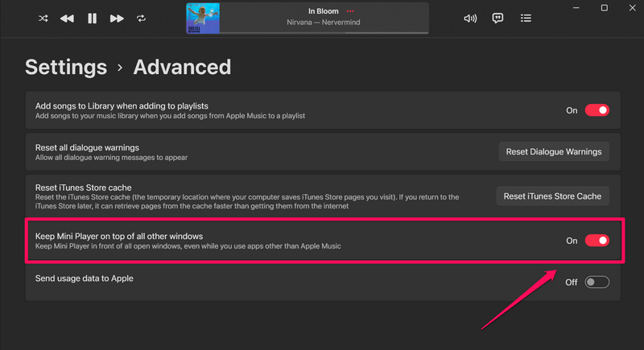Click the Advanced breadcrumb heading

pos(182,67)
